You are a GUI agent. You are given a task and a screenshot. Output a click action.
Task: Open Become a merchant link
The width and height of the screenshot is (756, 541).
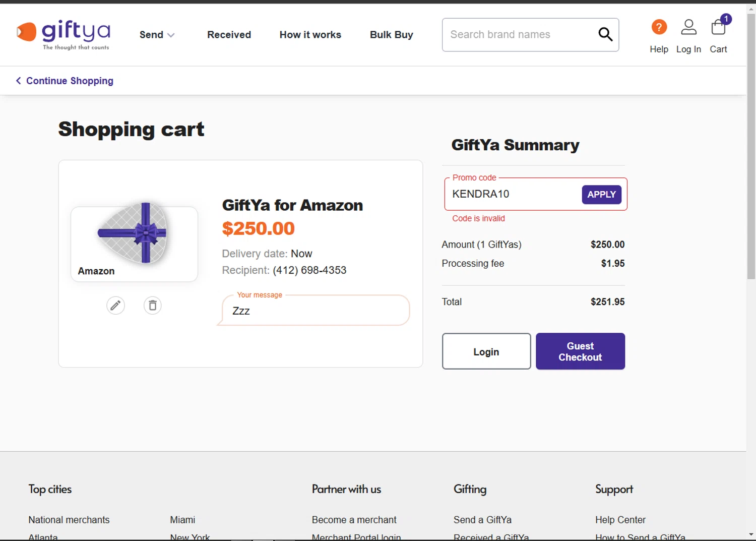click(x=354, y=520)
